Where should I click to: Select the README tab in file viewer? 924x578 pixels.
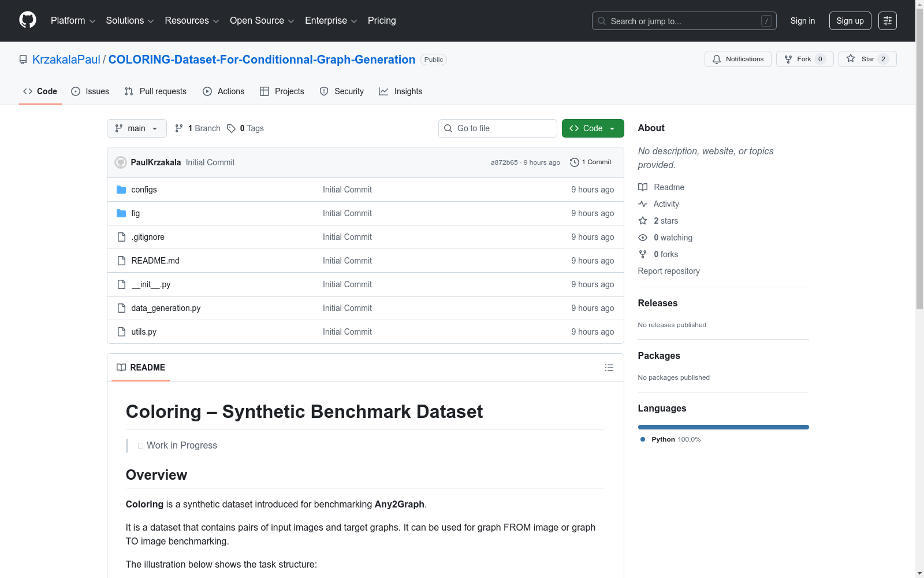point(141,368)
